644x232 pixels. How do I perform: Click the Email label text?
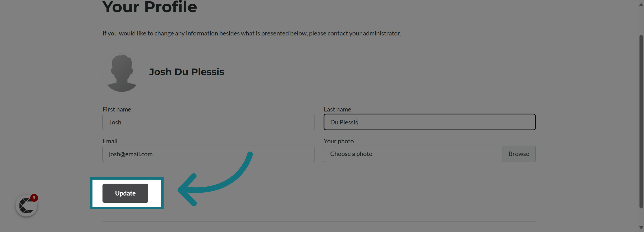[x=110, y=141]
